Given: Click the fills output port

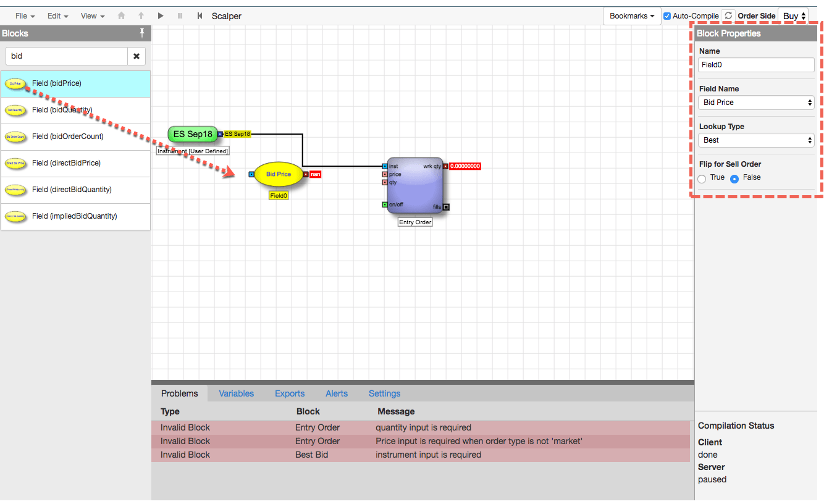Looking at the screenshot, I should (x=446, y=208).
